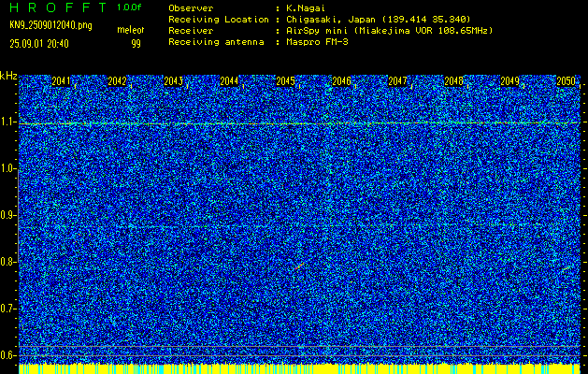Click the Receiver label

191,31
